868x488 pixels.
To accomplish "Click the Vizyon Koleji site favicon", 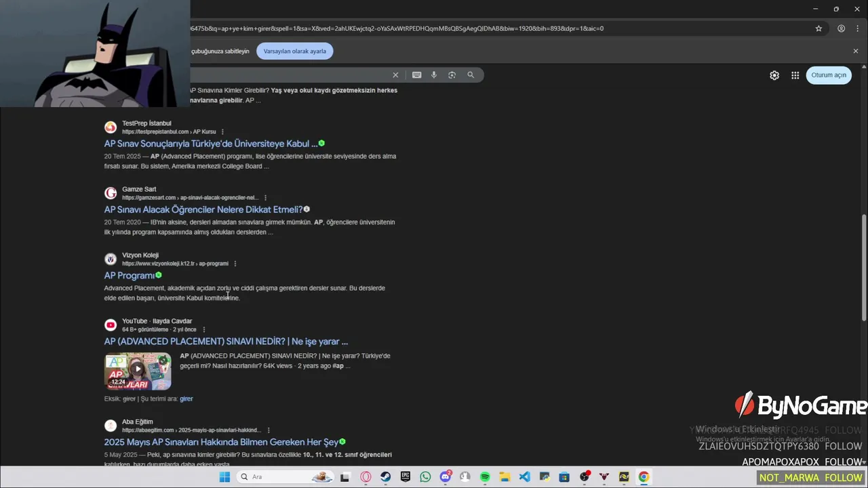I will tap(111, 259).
